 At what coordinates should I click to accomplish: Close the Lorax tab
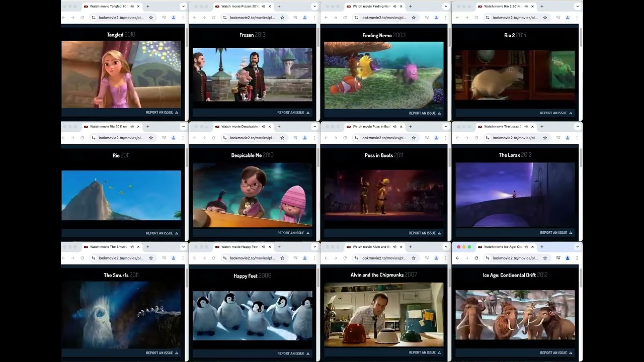click(532, 127)
